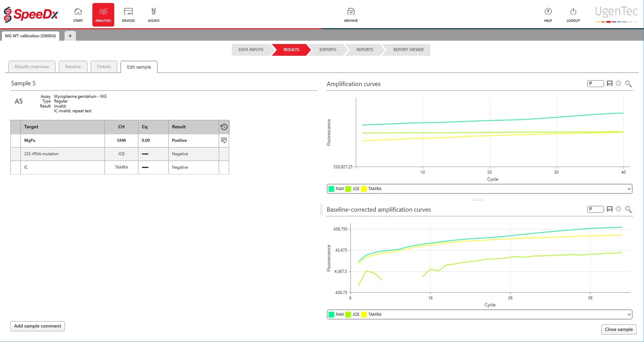The height and width of the screenshot is (342, 644).
Task: Click the Close sample button
Action: coord(619,329)
